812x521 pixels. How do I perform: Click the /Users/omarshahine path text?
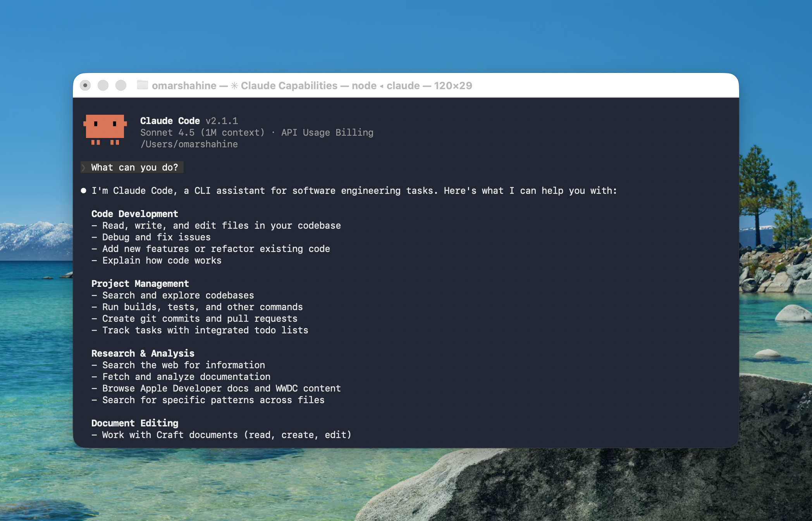tap(189, 144)
